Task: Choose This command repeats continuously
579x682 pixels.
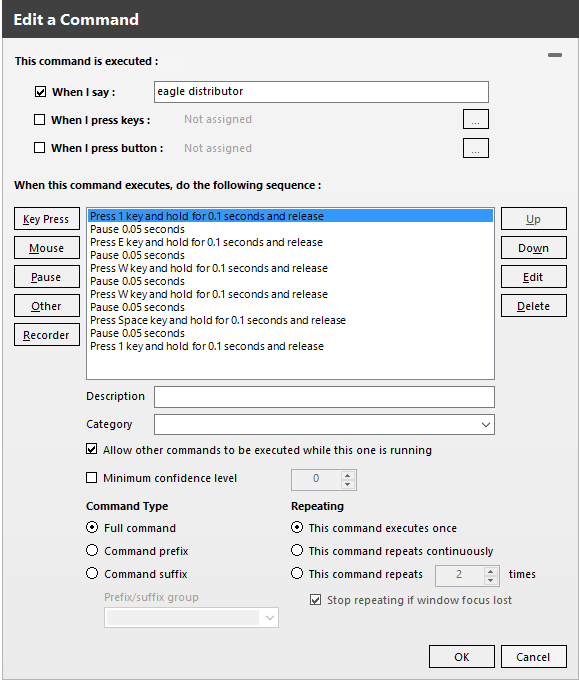Action: (297, 551)
